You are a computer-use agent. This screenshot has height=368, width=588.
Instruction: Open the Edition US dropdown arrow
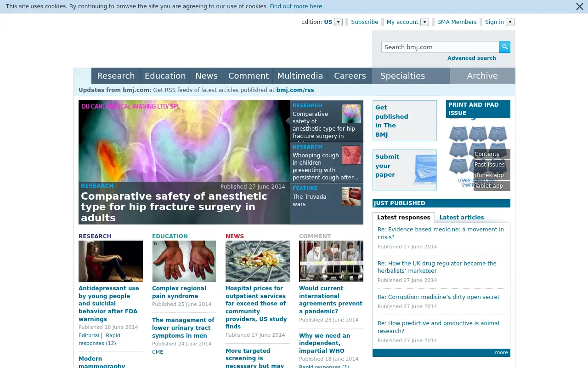click(338, 22)
